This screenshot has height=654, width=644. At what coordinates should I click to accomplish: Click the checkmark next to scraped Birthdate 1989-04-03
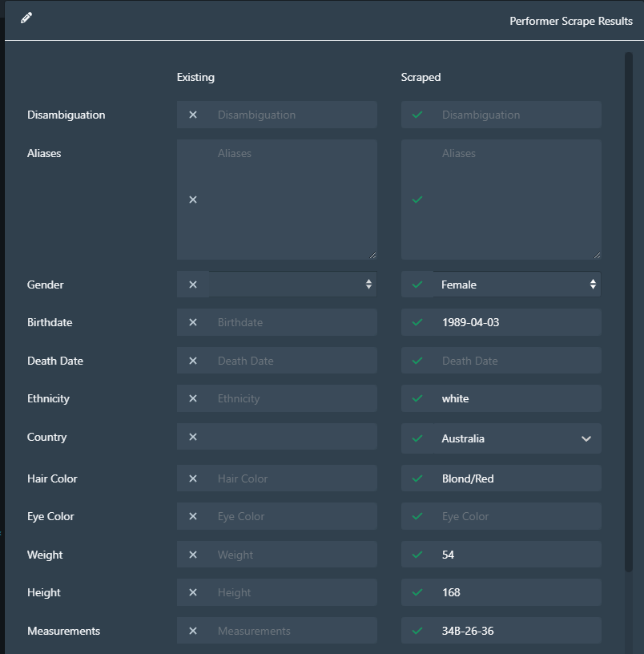click(417, 321)
